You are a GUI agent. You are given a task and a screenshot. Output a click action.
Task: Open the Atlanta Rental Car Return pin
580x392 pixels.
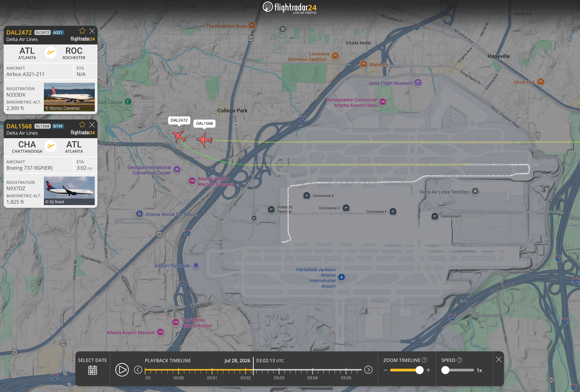pyautogui.click(x=139, y=214)
